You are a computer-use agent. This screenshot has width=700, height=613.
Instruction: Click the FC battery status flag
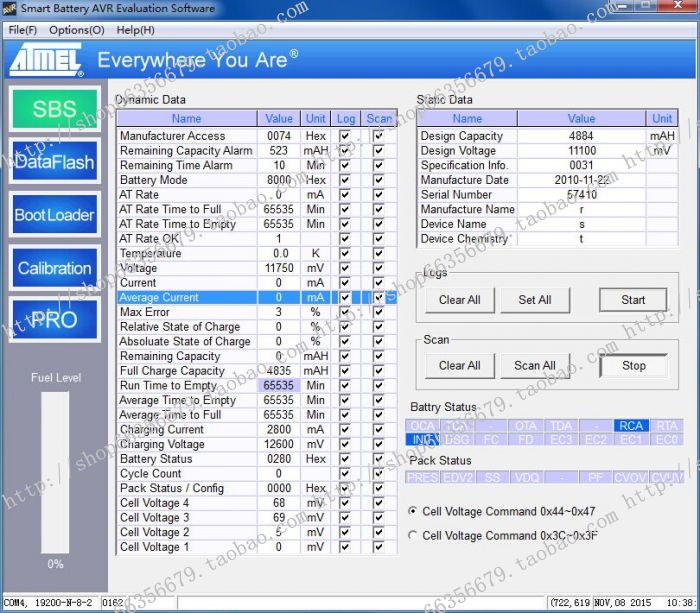[x=491, y=440]
